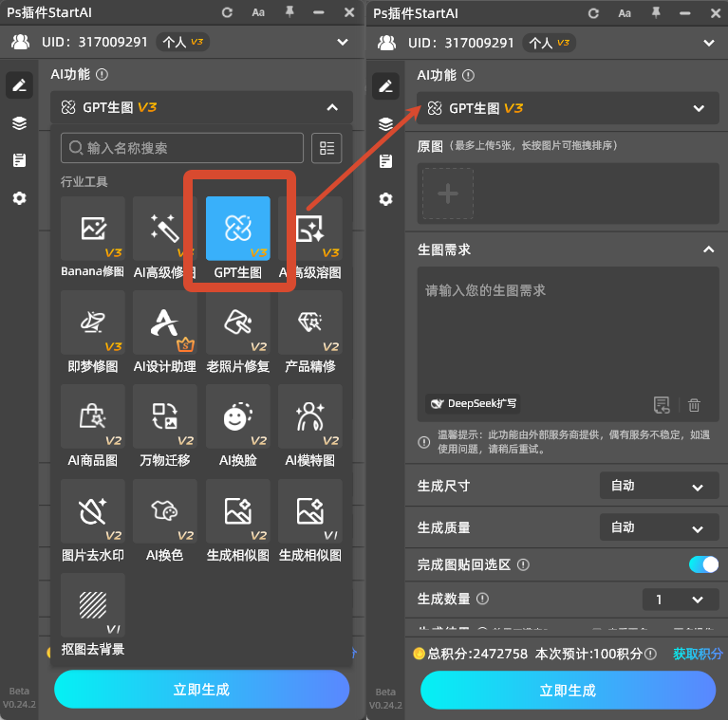728x720 pixels.
Task: Open the records tab in left panel sidebar
Action: point(19,160)
